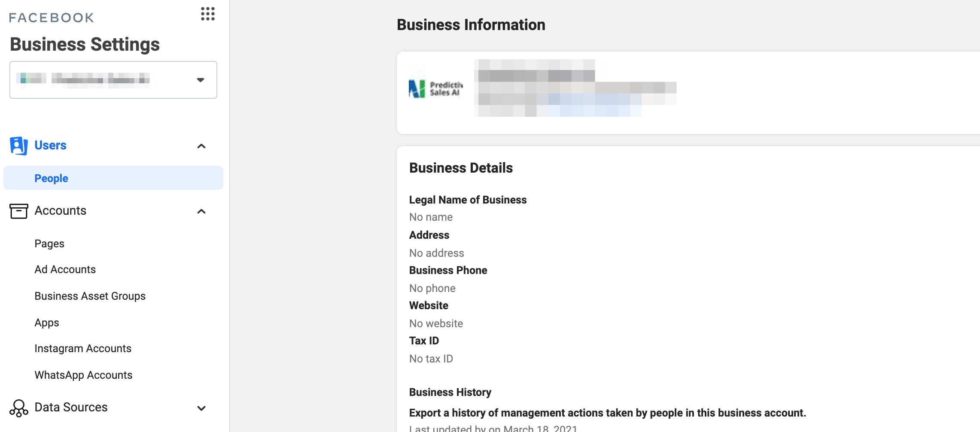The height and width of the screenshot is (432, 980).
Task: Navigate to WhatsApp Accounts
Action: tap(83, 375)
